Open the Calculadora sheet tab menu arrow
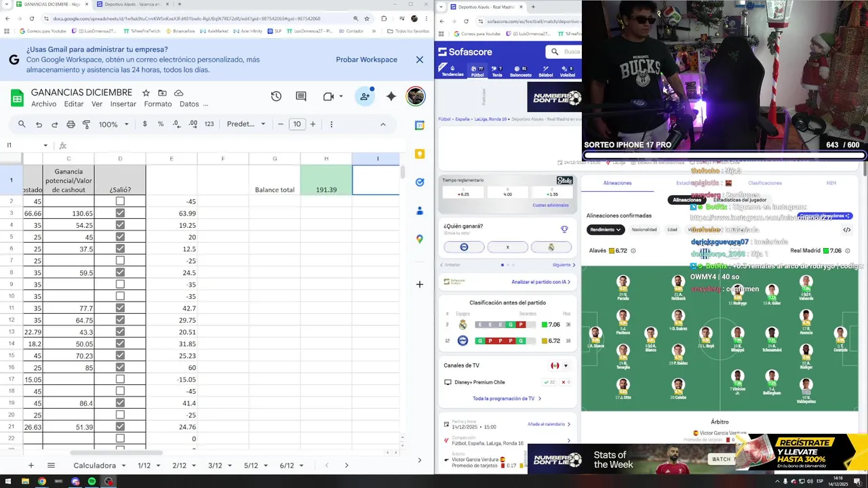The width and height of the screenshot is (868, 488). click(x=122, y=466)
